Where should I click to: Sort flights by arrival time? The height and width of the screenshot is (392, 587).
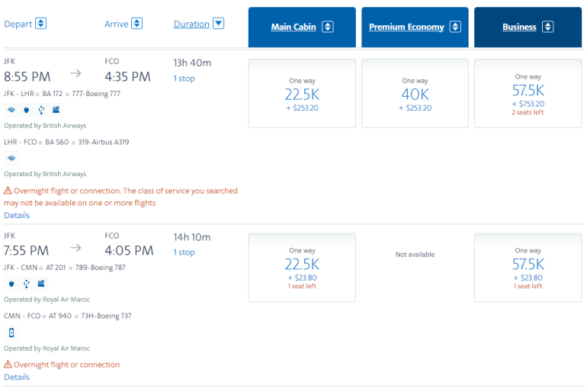pos(123,24)
